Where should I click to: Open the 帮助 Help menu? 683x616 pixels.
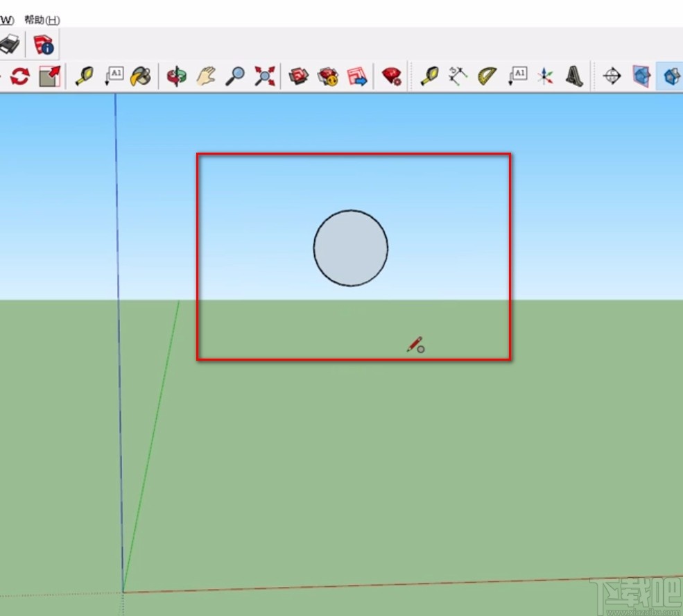point(42,20)
